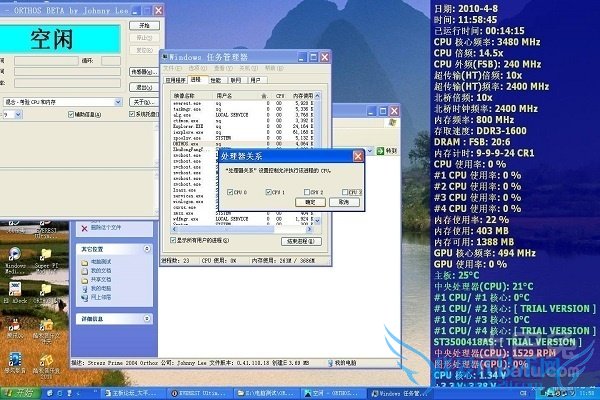Toggle the CPU 1 checkbox

point(267,191)
